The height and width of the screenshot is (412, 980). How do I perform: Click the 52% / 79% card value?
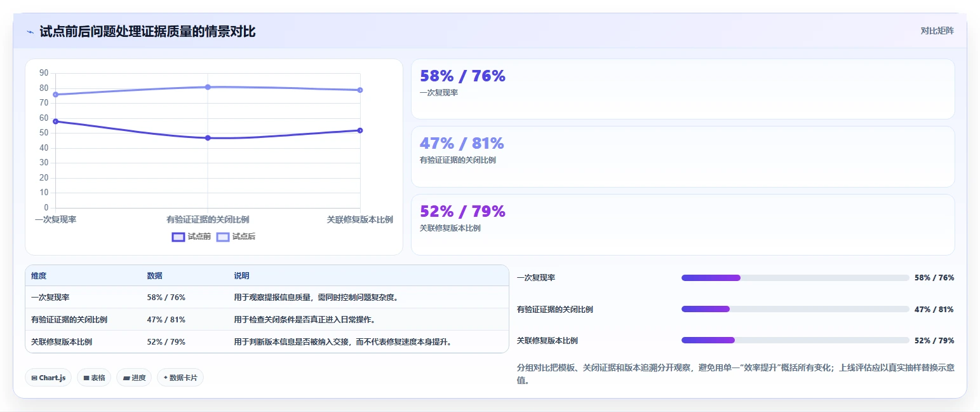click(462, 211)
